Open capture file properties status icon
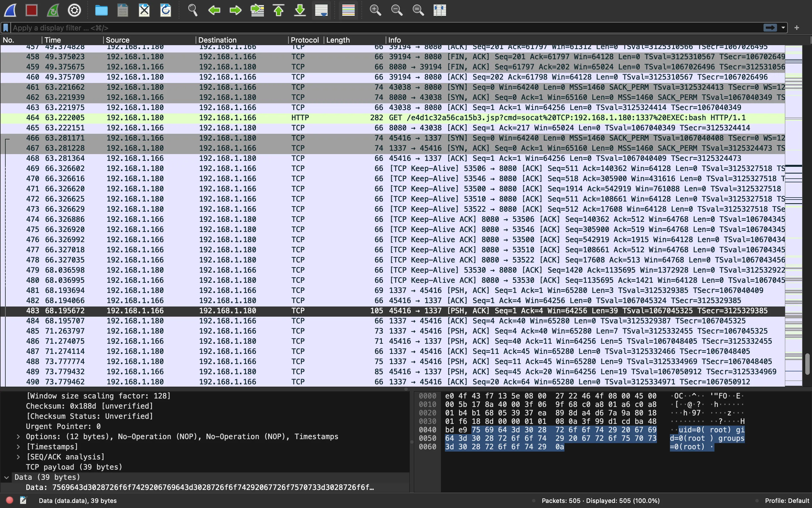The height and width of the screenshot is (508, 812). [23, 500]
